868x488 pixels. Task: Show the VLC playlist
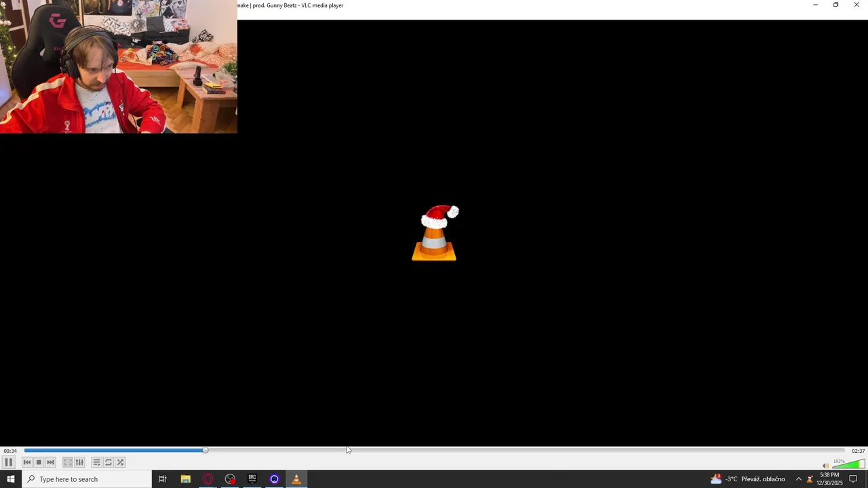click(x=96, y=462)
